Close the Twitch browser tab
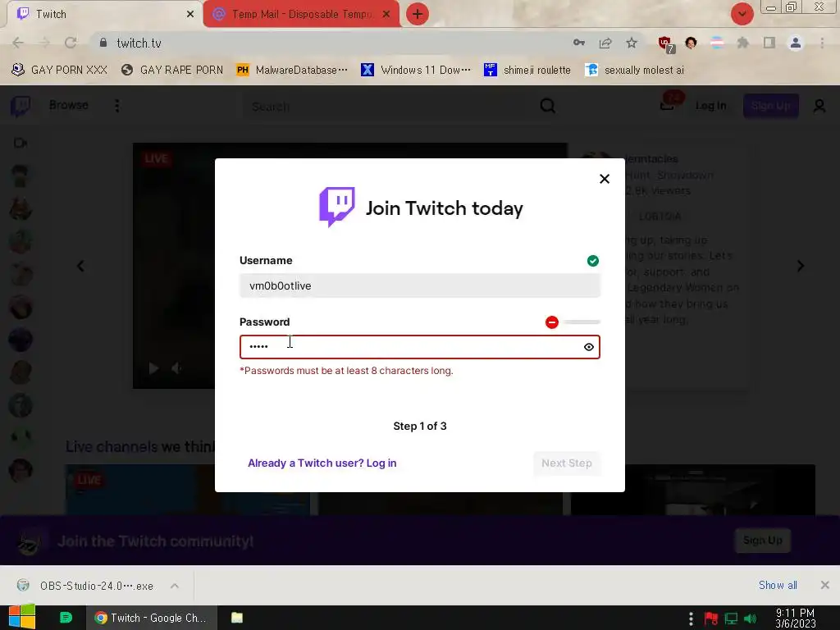The image size is (840, 630). point(190,14)
